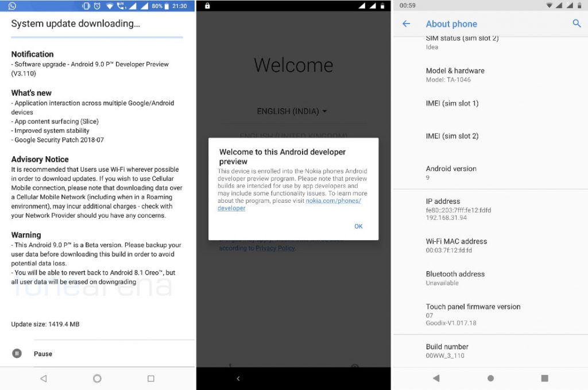Tap the outlined back triangle on the update screen
Screen dimensions: 588x390
(x=44, y=379)
